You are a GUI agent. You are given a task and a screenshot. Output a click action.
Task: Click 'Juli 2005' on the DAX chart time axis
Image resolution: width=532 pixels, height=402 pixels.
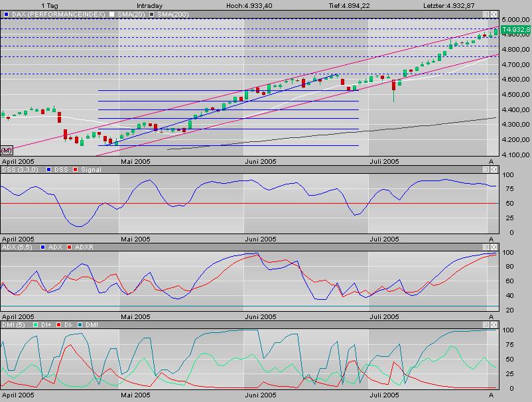click(384, 161)
